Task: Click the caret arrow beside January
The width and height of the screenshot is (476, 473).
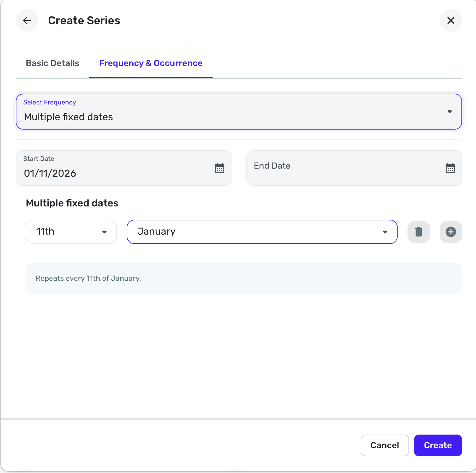Action: click(385, 232)
